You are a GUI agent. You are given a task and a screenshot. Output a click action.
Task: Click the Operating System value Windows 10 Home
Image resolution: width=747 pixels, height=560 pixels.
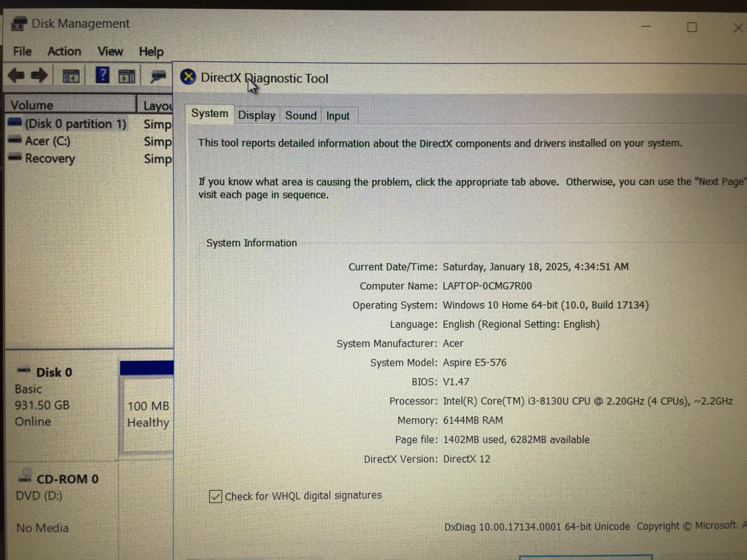[x=545, y=305]
